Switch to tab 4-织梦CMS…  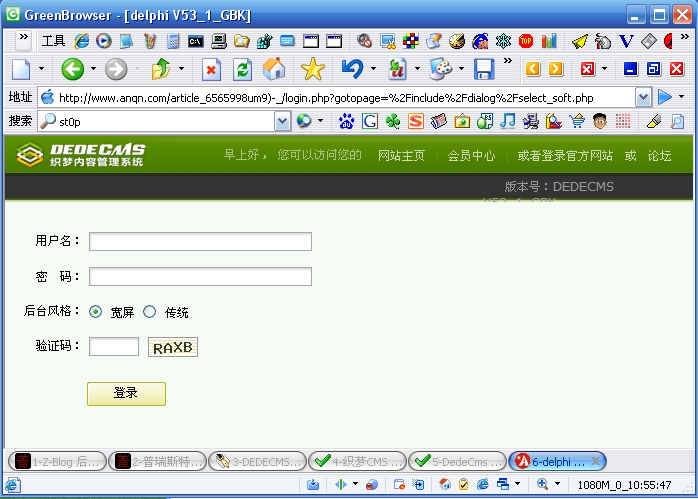[357, 461]
